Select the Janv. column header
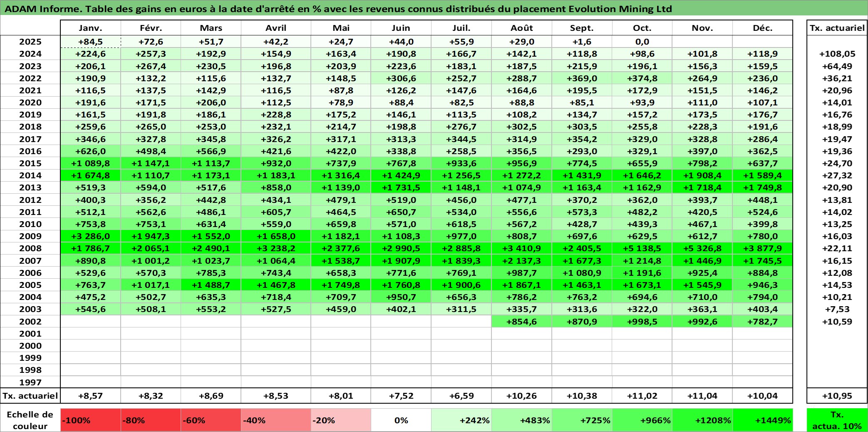The width and height of the screenshot is (868, 432). [x=90, y=28]
